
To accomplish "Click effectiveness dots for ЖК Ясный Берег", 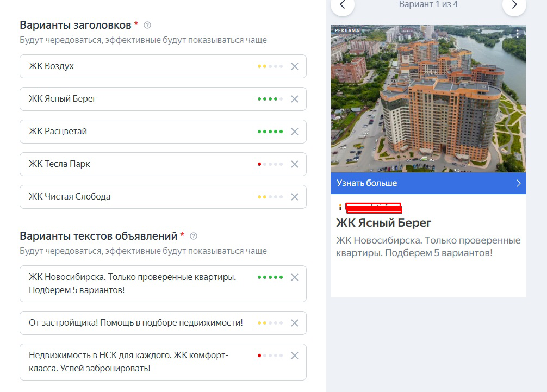I will point(270,99).
